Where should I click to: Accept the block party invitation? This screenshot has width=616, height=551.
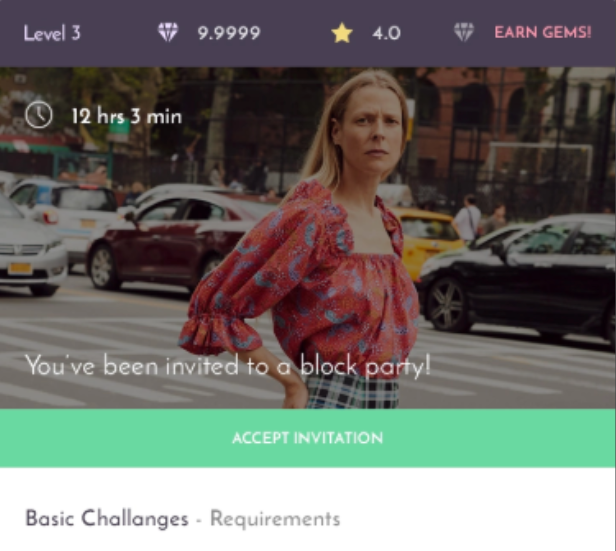point(308,438)
